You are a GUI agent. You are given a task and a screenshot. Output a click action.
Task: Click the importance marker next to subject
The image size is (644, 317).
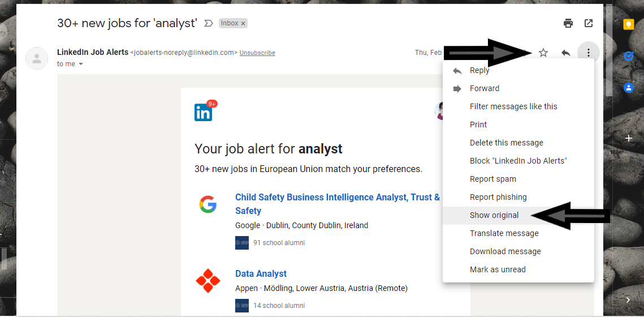[x=208, y=23]
